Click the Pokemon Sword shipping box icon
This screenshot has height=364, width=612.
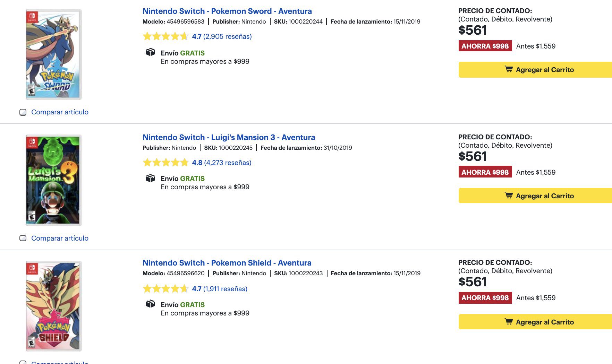point(150,52)
